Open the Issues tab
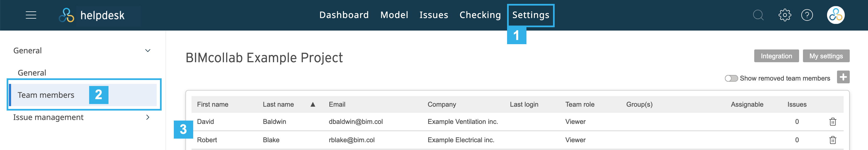This screenshot has height=150, width=868. point(434,15)
